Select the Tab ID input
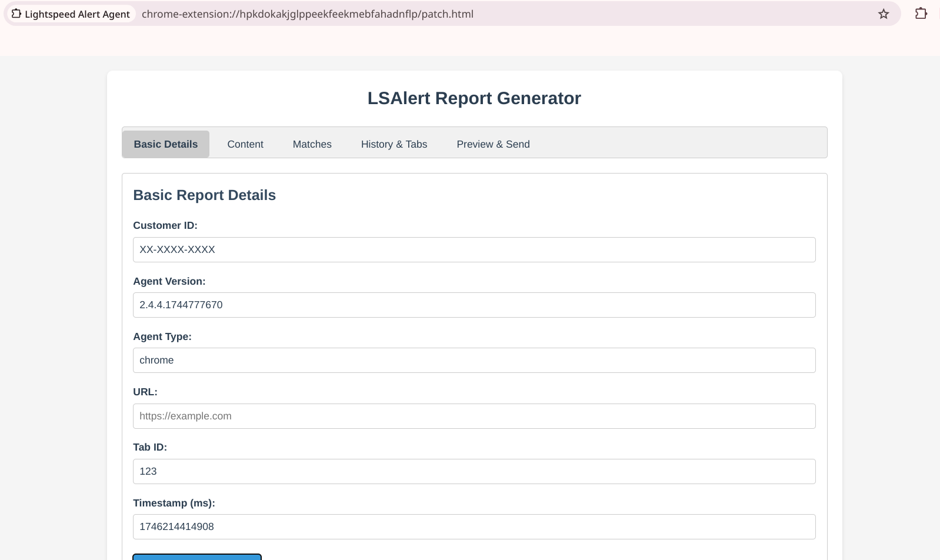Image resolution: width=940 pixels, height=560 pixels. (474, 471)
